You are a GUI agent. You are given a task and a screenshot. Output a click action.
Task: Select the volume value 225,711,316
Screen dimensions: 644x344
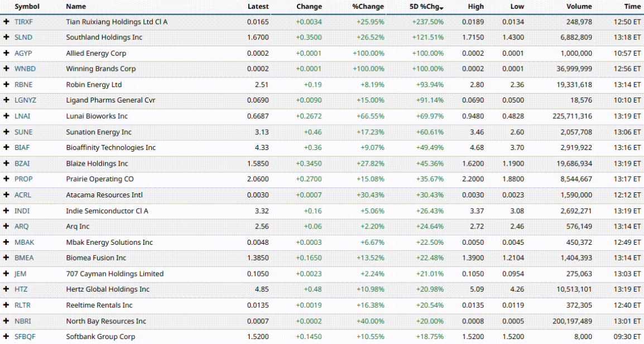pos(573,116)
